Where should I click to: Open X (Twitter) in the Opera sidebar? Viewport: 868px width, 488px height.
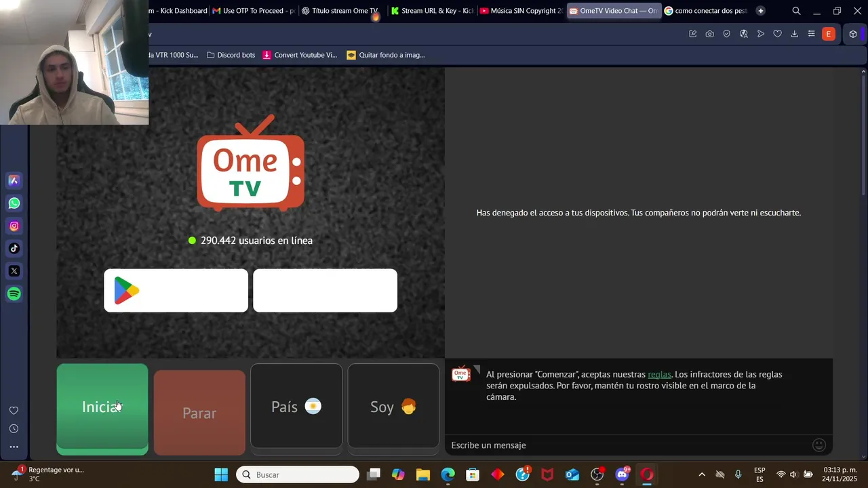pyautogui.click(x=14, y=271)
